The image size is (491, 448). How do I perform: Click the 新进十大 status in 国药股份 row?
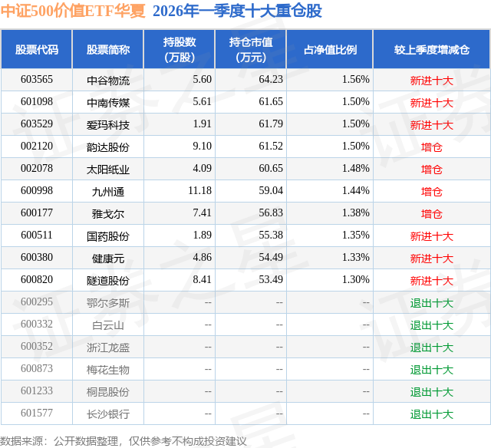432,236
